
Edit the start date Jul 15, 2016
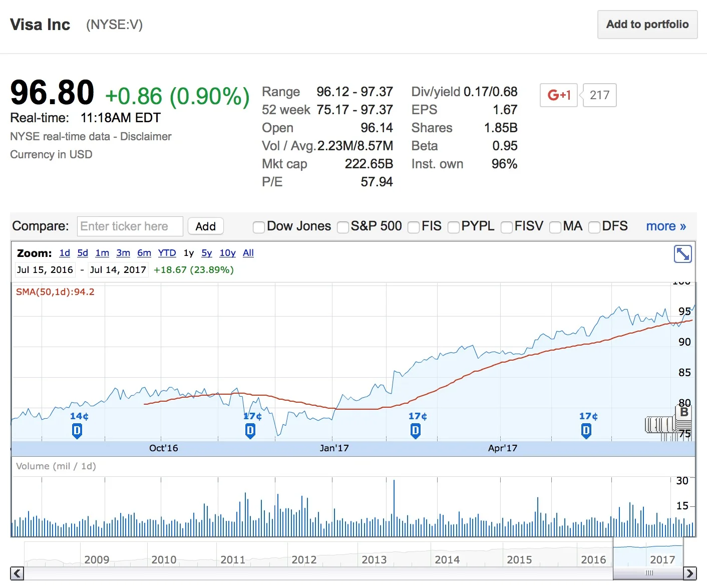[45, 270]
